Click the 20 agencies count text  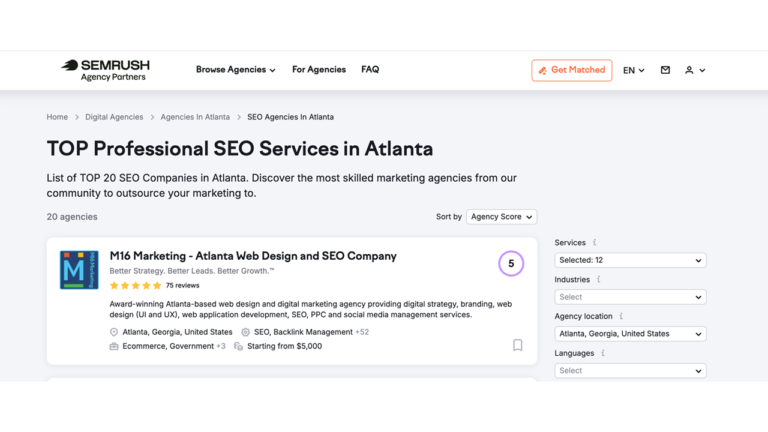[72, 216]
